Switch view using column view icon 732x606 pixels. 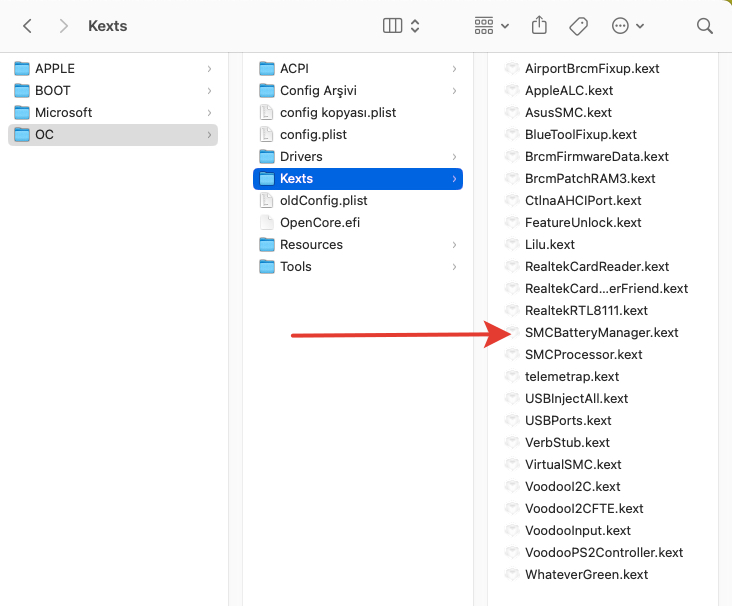393,26
